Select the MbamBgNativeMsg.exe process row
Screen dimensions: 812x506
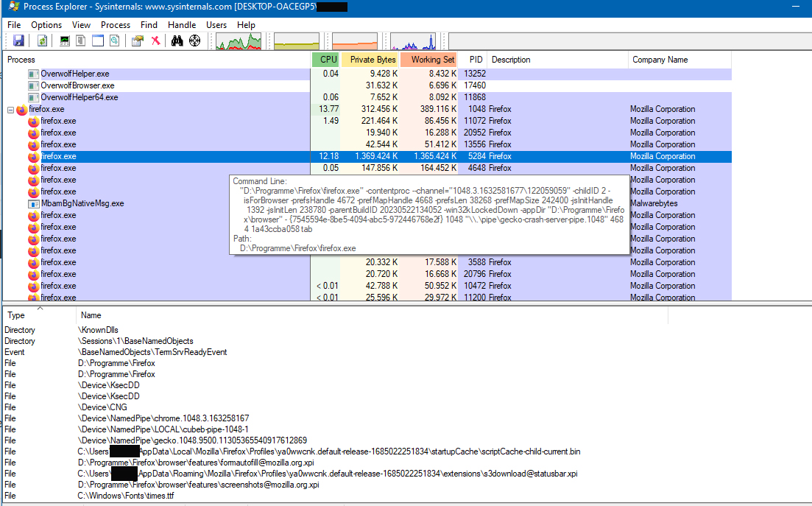(x=82, y=203)
